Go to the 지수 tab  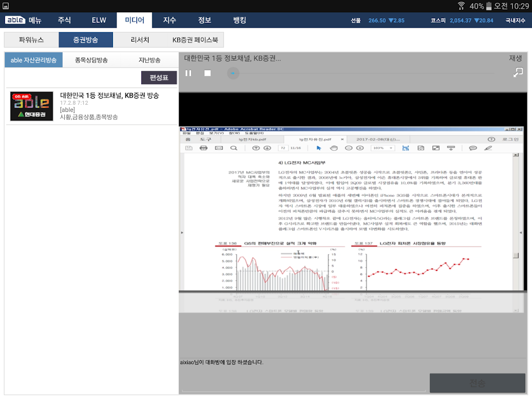pyautogui.click(x=170, y=21)
